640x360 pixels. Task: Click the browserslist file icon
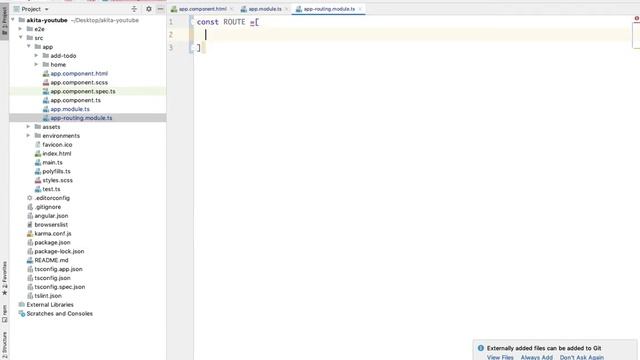click(x=30, y=224)
